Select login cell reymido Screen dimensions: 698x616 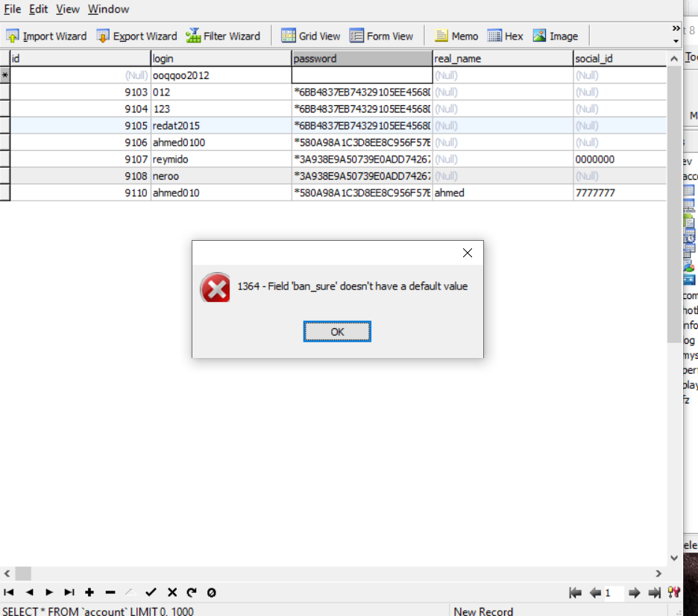(x=221, y=160)
